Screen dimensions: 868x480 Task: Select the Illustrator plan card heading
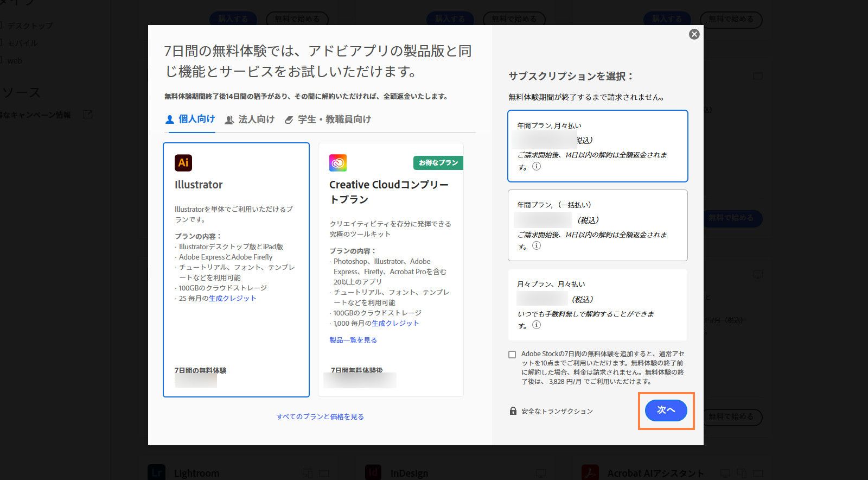[199, 185]
